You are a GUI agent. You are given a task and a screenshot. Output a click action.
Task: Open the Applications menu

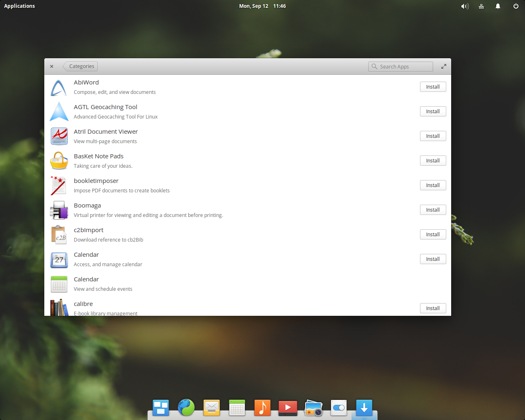click(x=19, y=6)
